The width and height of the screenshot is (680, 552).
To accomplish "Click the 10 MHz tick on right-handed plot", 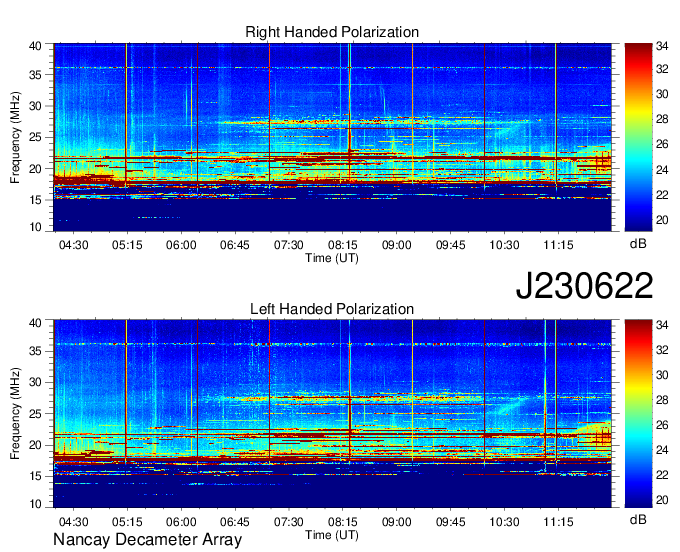I will click(35, 227).
